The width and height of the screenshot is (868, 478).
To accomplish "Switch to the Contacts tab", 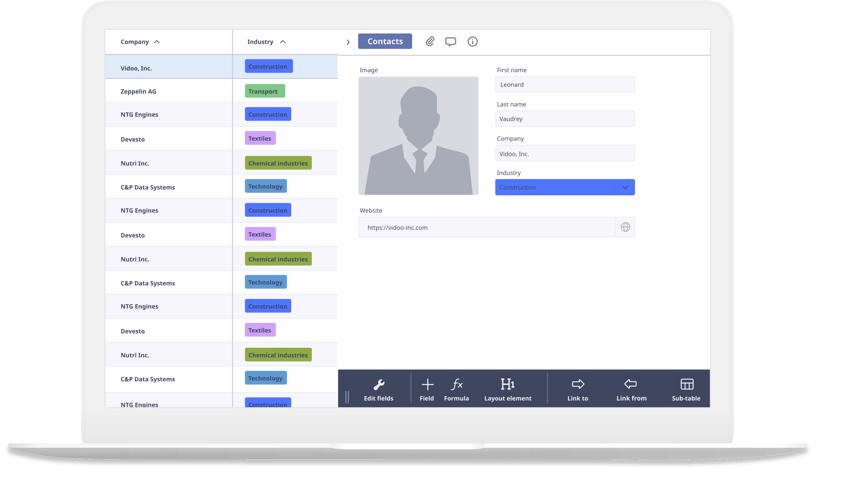I will point(385,41).
